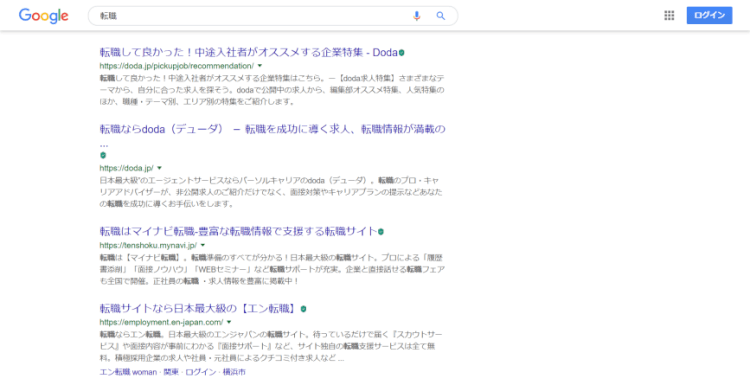Click the URL text https://tenshoku.mynavi.jp/
The image size is (750, 385).
click(x=148, y=245)
